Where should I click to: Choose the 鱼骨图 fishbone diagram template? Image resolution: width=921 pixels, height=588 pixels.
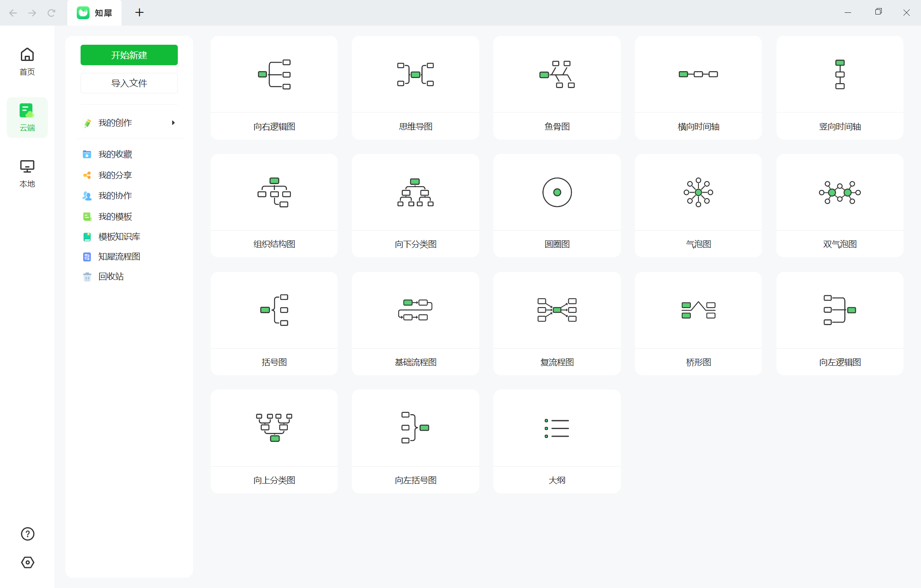coord(556,87)
